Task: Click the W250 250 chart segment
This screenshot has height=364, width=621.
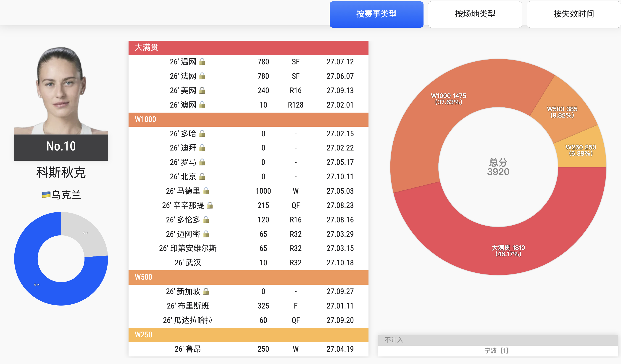Action: pyautogui.click(x=581, y=150)
